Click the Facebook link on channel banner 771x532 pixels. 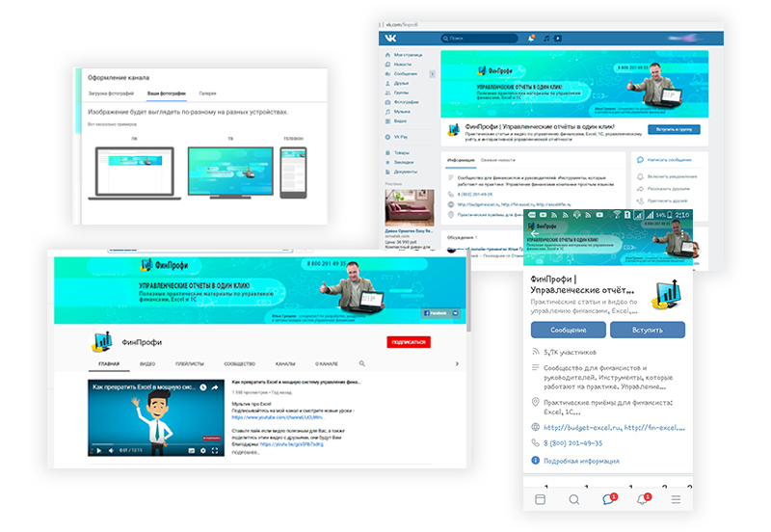pos(436,313)
